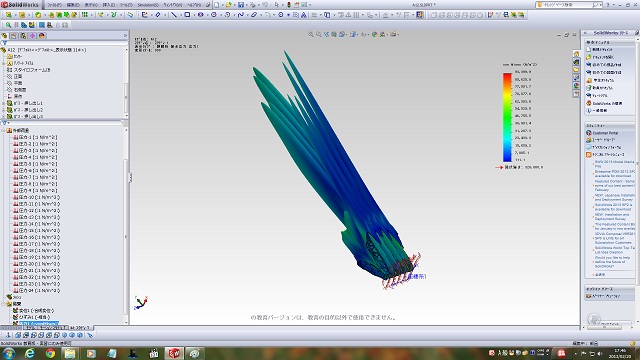Click the Zoom to Fit icon above viewport

pyautogui.click(x=311, y=35)
